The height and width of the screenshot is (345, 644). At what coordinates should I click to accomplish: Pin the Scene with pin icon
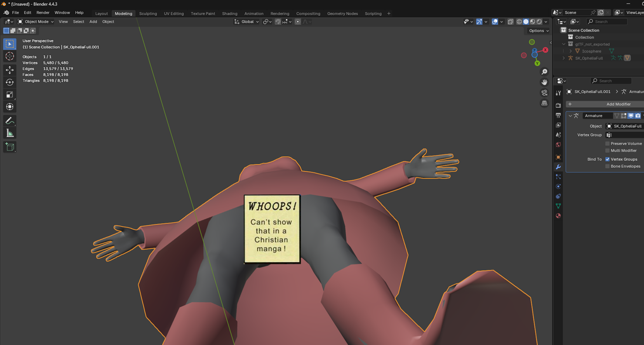coord(593,13)
